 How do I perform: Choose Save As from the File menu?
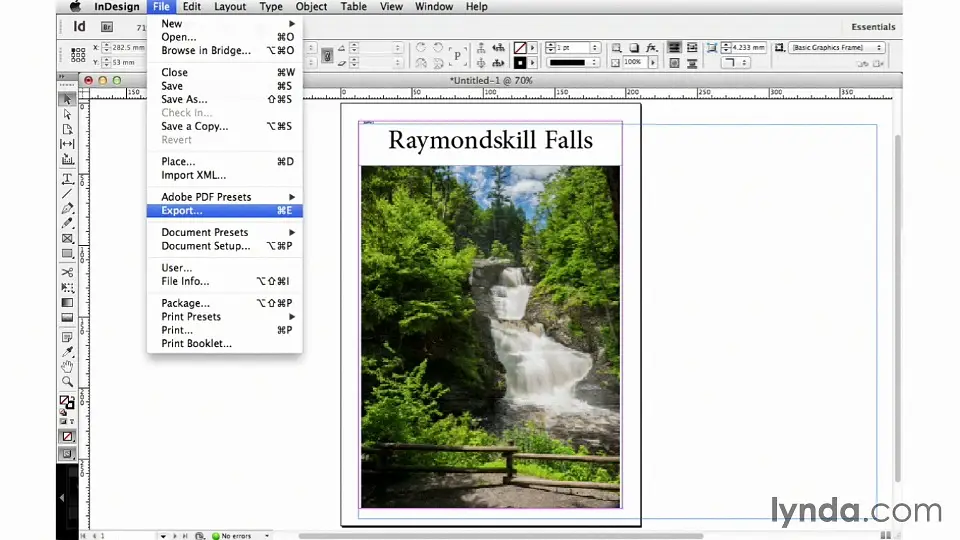pyautogui.click(x=225, y=99)
